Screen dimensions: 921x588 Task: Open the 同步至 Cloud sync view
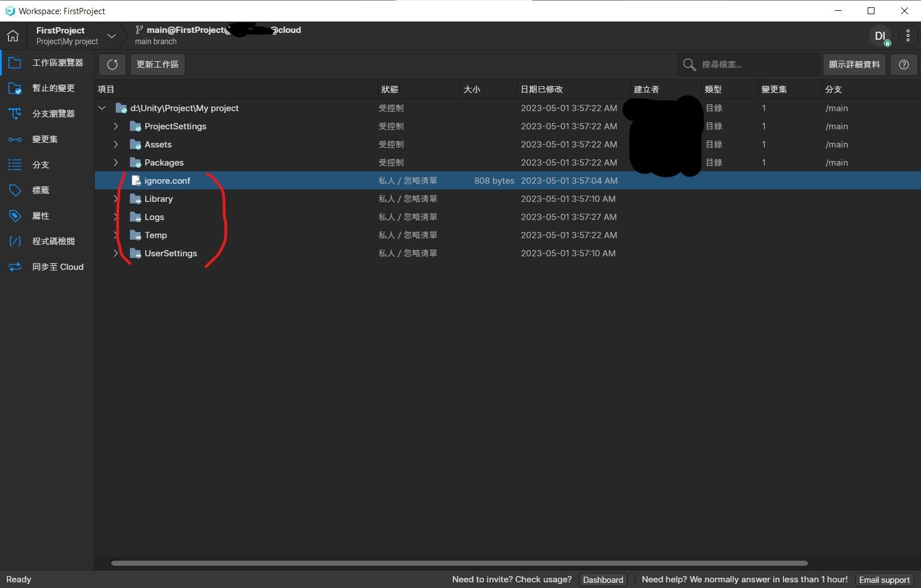tap(57, 266)
